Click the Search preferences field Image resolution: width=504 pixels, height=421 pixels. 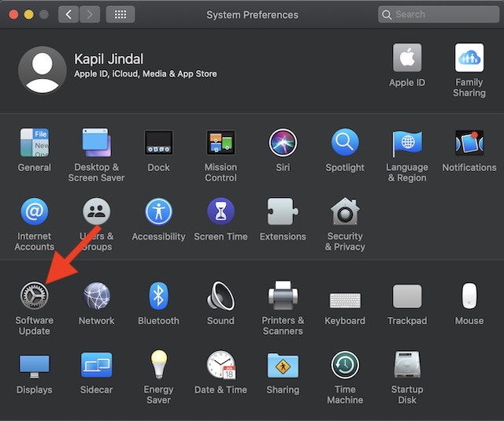(439, 14)
